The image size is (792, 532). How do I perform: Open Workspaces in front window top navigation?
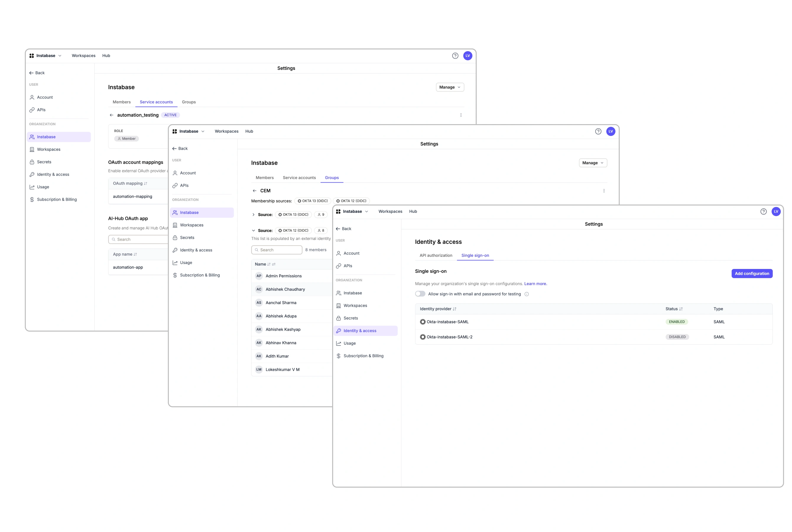tap(390, 211)
